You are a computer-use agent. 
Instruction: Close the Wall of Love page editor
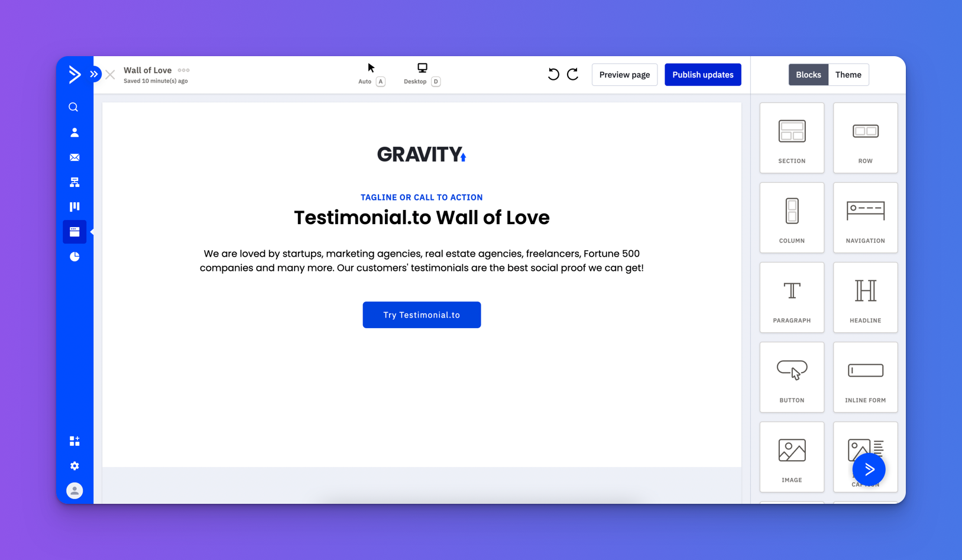(111, 75)
